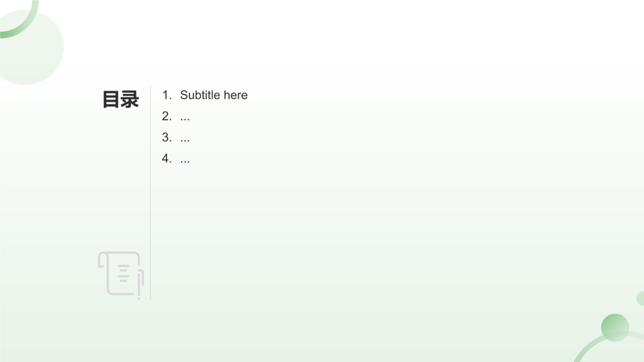Select list number '3.'
The width and height of the screenshot is (644, 362).
pyautogui.click(x=167, y=137)
